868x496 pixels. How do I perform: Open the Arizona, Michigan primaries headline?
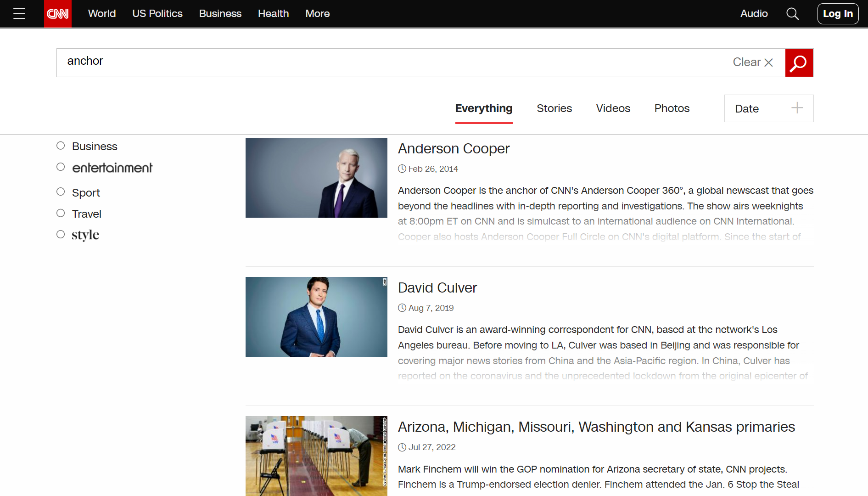(596, 427)
